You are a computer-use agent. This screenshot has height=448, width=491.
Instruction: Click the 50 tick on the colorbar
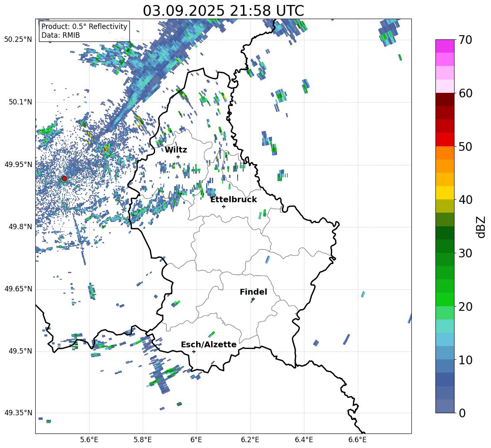click(465, 147)
